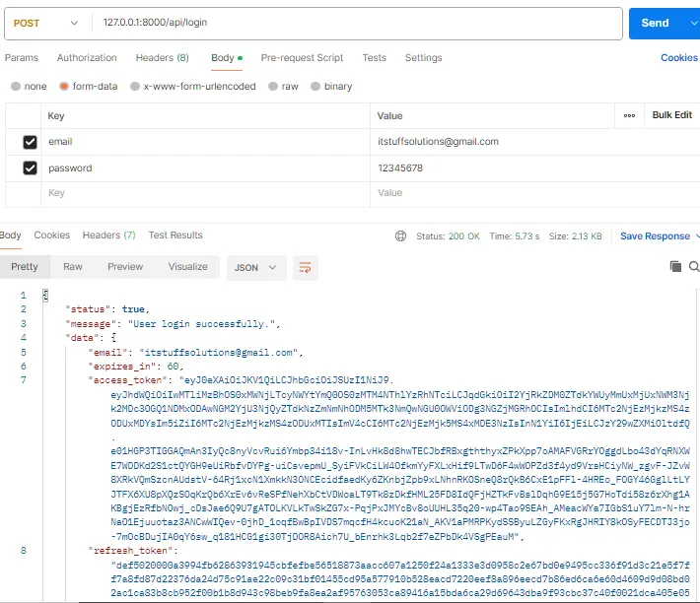Click the "status": true line

[107, 309]
